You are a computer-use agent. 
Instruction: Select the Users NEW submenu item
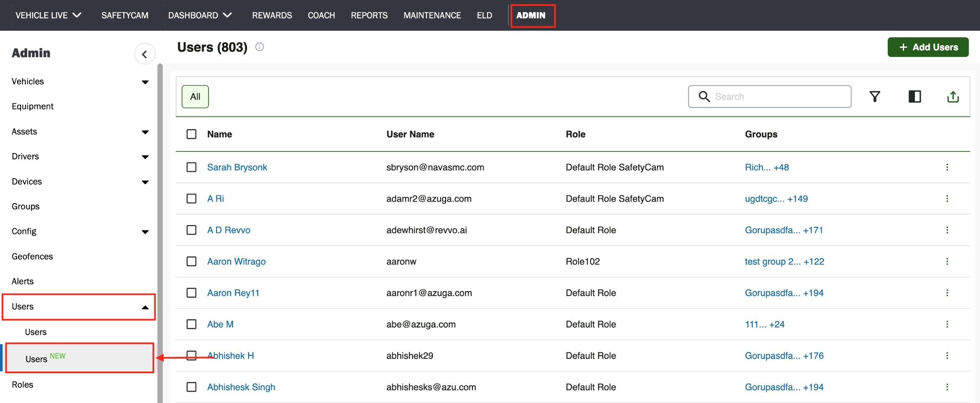coord(80,358)
